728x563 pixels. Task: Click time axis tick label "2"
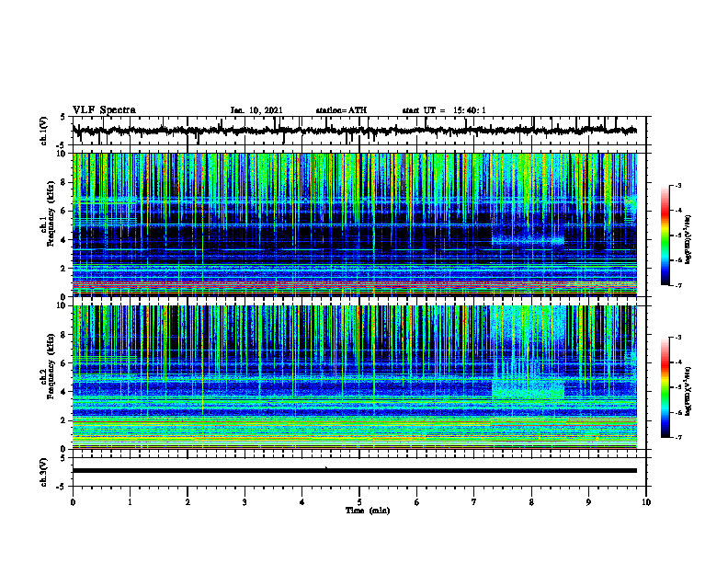coord(188,502)
